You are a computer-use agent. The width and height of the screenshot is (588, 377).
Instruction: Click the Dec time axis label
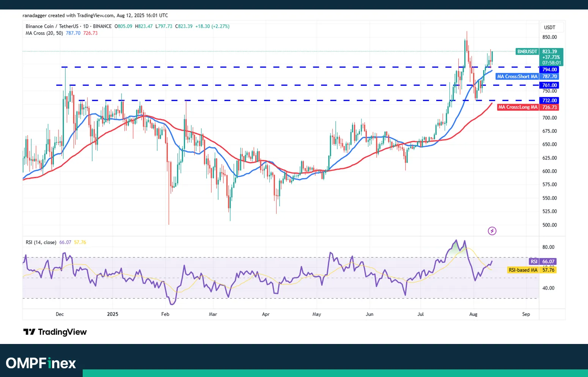[x=60, y=314]
